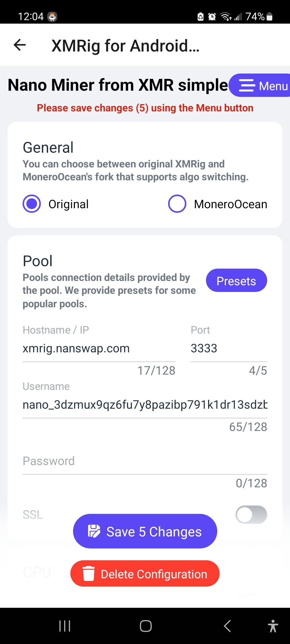
Task: Open the pool Presets
Action: click(x=236, y=280)
